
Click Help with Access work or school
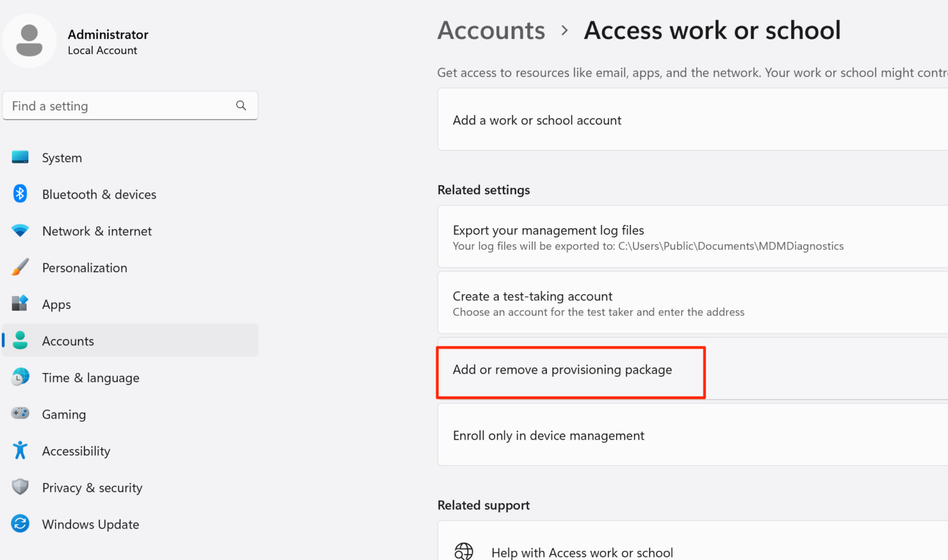[582, 552]
